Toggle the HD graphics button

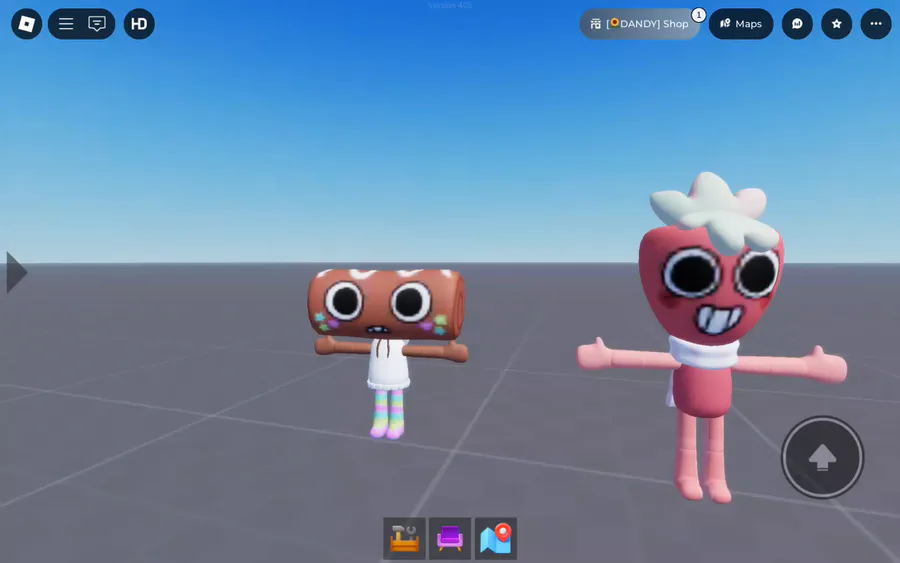(x=139, y=24)
